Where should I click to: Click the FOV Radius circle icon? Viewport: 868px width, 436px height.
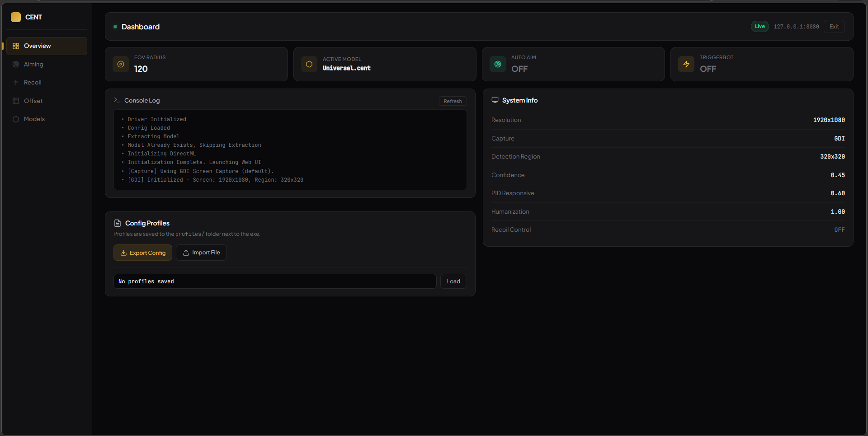click(x=121, y=64)
